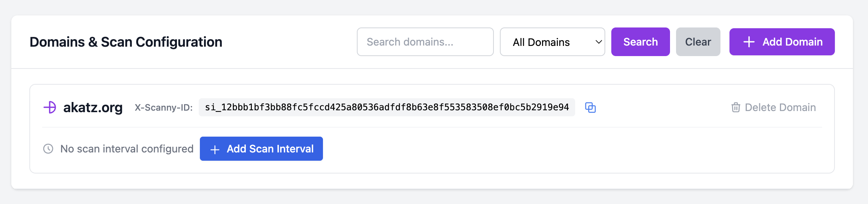Click the Domains & Scan Configuration heading
This screenshot has width=868, height=204.
[126, 42]
